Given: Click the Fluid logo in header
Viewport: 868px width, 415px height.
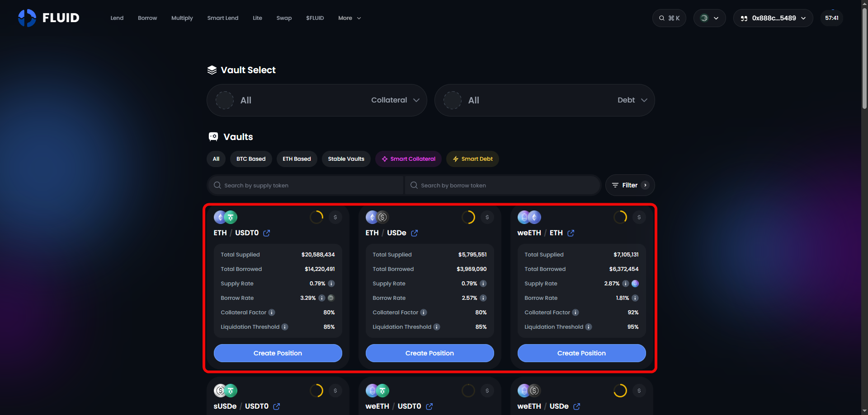Looking at the screenshot, I should click(x=49, y=18).
